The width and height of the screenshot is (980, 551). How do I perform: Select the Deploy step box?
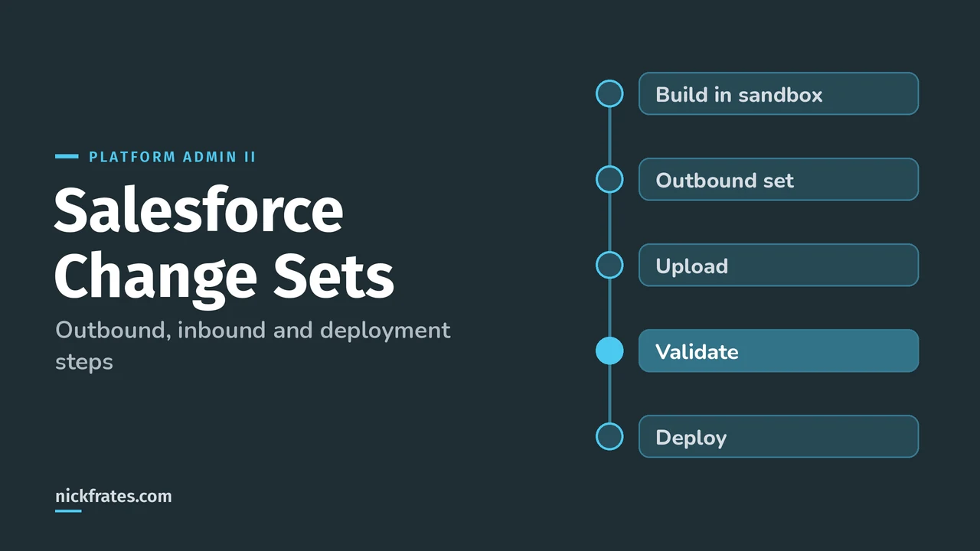click(779, 436)
